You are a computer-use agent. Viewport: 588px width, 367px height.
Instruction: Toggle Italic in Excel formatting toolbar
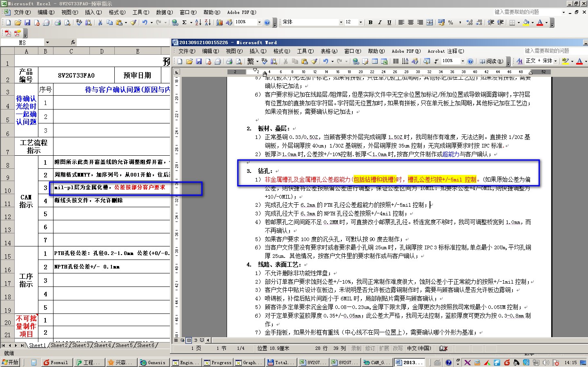380,22
